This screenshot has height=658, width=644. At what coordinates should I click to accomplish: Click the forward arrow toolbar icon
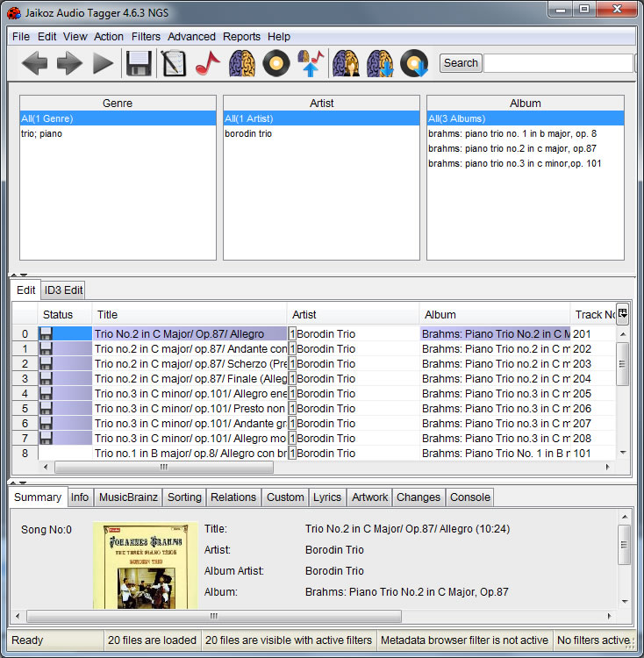69,63
